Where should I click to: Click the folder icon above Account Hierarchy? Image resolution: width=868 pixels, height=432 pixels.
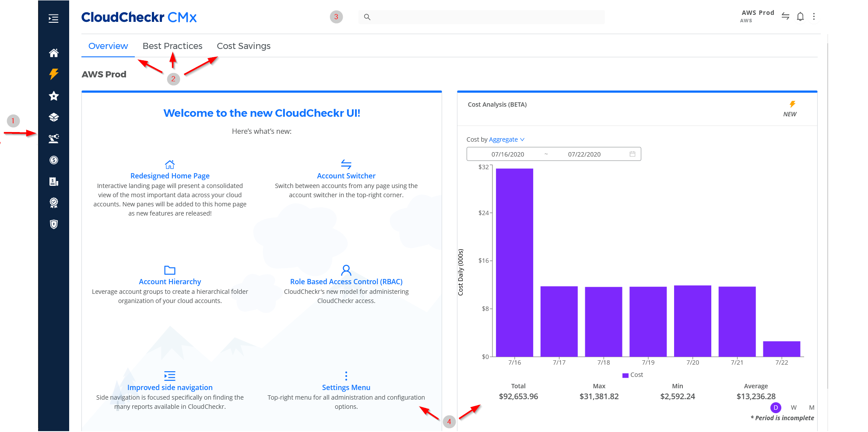170,270
